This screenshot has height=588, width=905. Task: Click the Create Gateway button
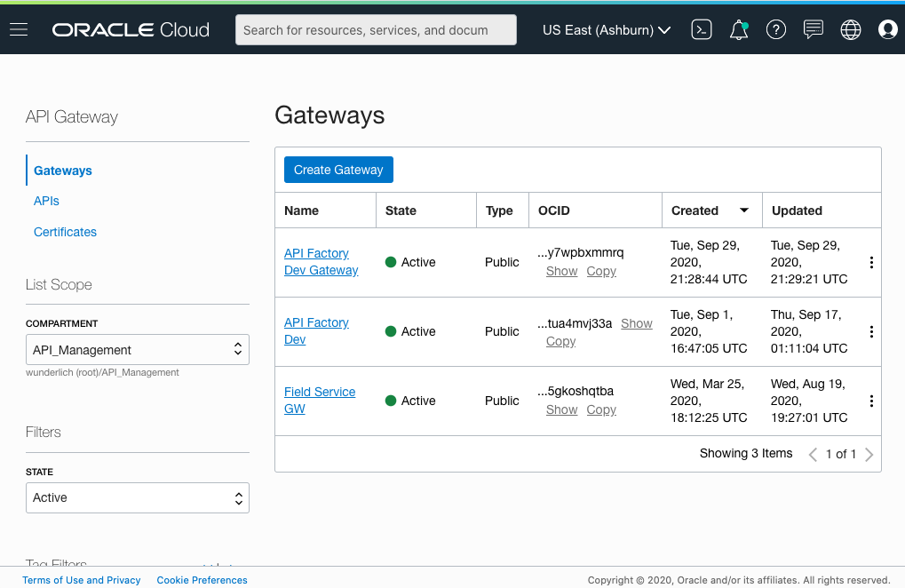coord(337,169)
